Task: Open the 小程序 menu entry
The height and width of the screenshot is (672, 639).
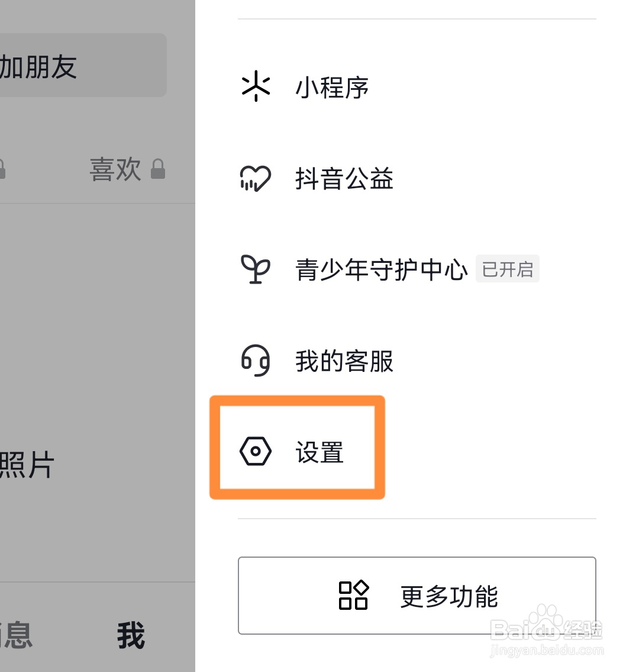Action: tap(332, 88)
